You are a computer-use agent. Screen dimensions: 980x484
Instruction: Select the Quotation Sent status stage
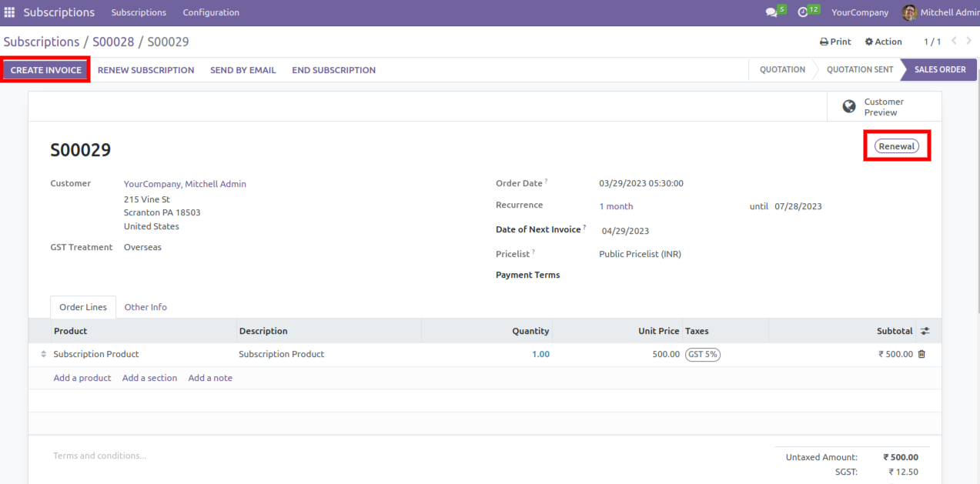click(859, 70)
